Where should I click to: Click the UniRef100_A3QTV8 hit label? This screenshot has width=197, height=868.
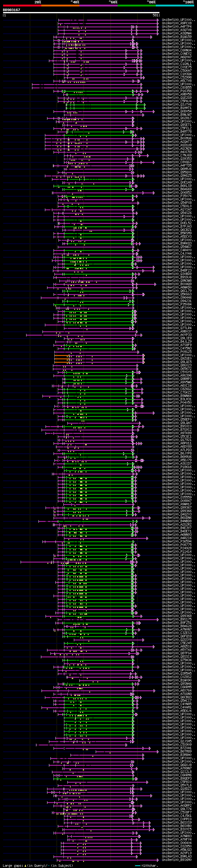click(x=177, y=30)
